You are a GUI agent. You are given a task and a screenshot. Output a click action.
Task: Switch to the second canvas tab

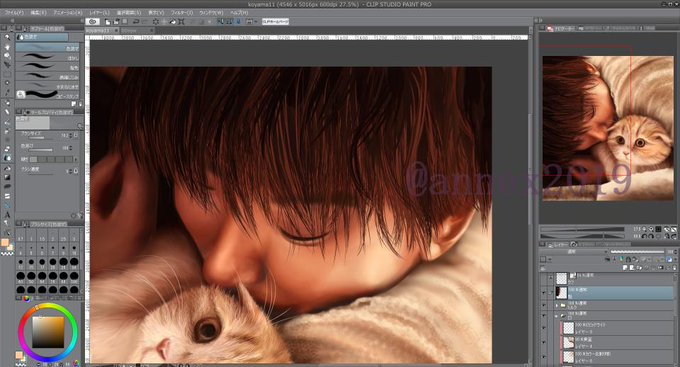click(137, 31)
